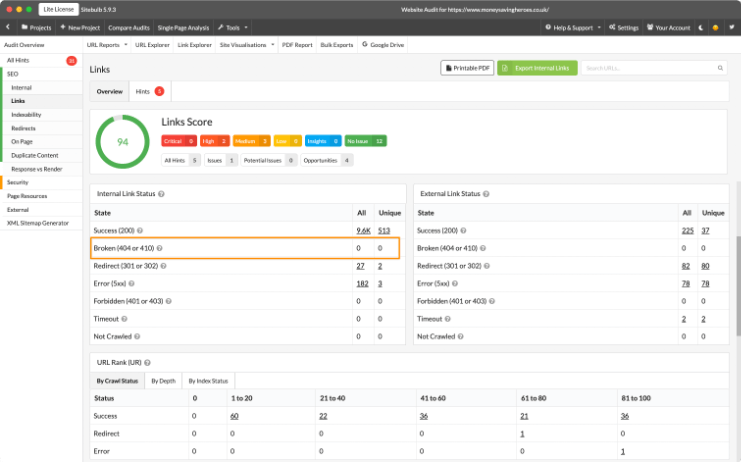Screen dimensions: 741x462
Task: Filter hints by red Critical badge
Action: coord(178,141)
